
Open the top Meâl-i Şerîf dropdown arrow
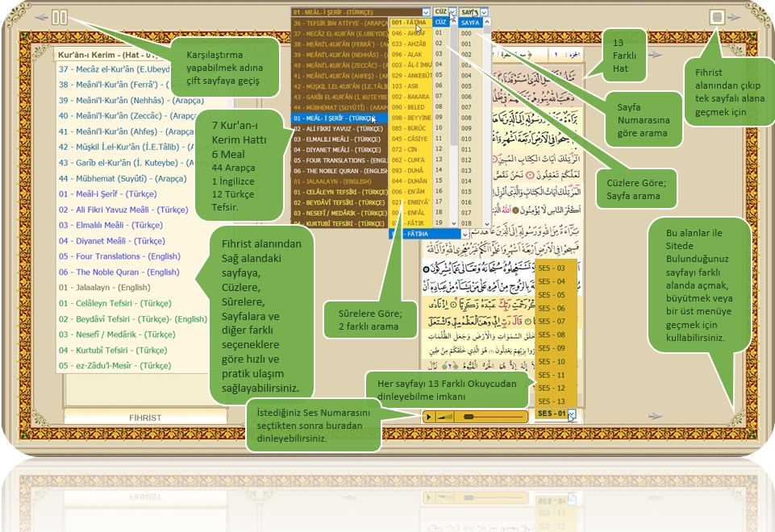tap(426, 12)
